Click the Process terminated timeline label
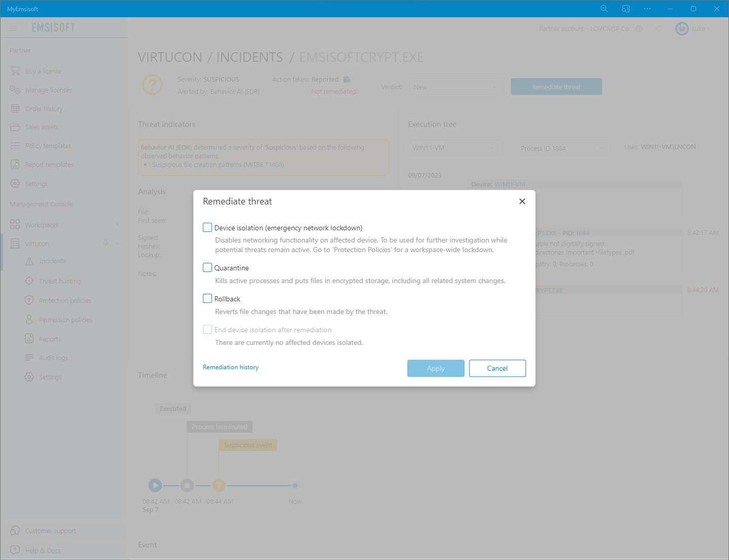729x560 pixels. pyautogui.click(x=220, y=427)
